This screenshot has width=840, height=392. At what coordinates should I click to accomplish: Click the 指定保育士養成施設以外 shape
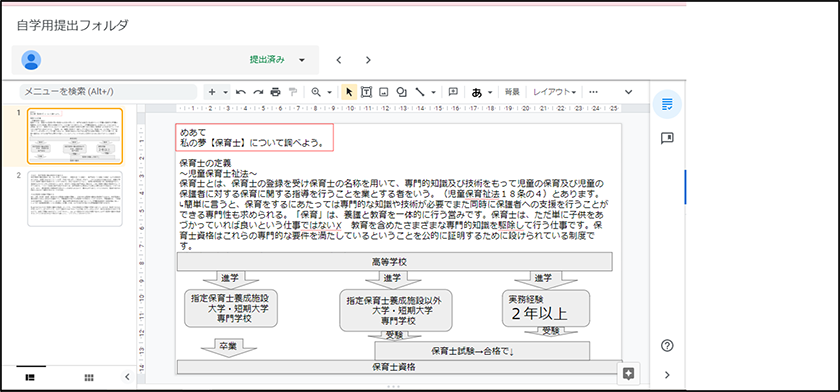(x=395, y=311)
